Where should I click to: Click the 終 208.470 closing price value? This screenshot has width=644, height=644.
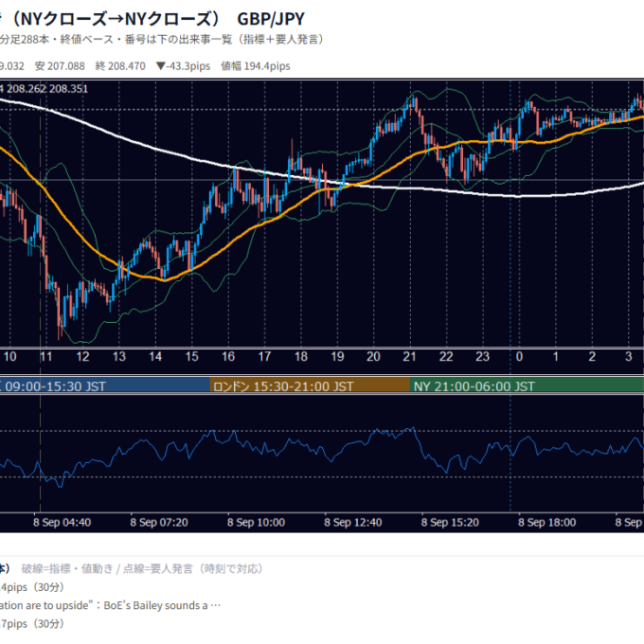click(x=120, y=66)
